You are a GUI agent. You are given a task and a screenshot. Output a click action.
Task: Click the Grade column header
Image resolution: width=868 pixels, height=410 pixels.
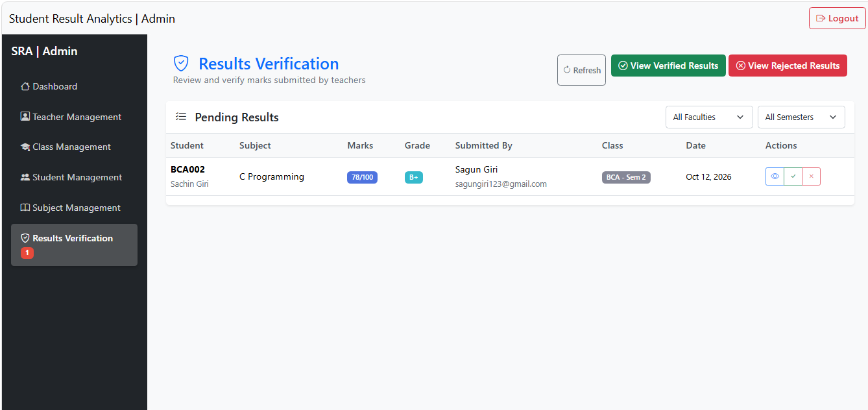coord(417,145)
